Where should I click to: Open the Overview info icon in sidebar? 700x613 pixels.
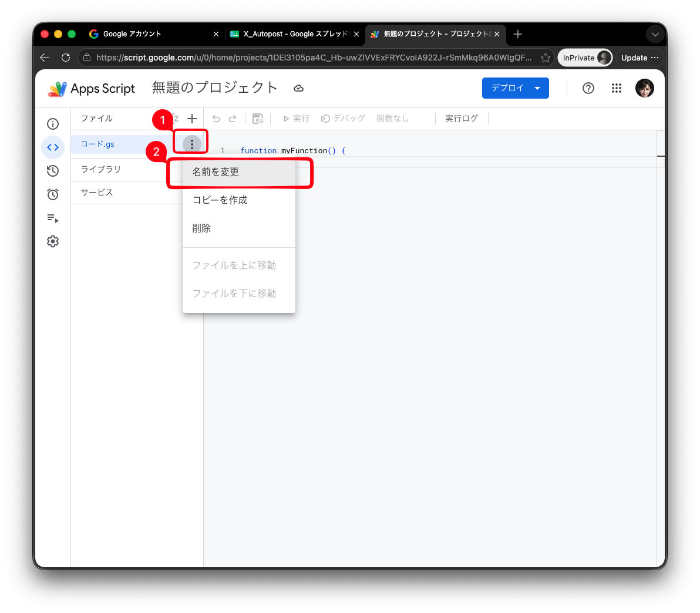pos(53,124)
